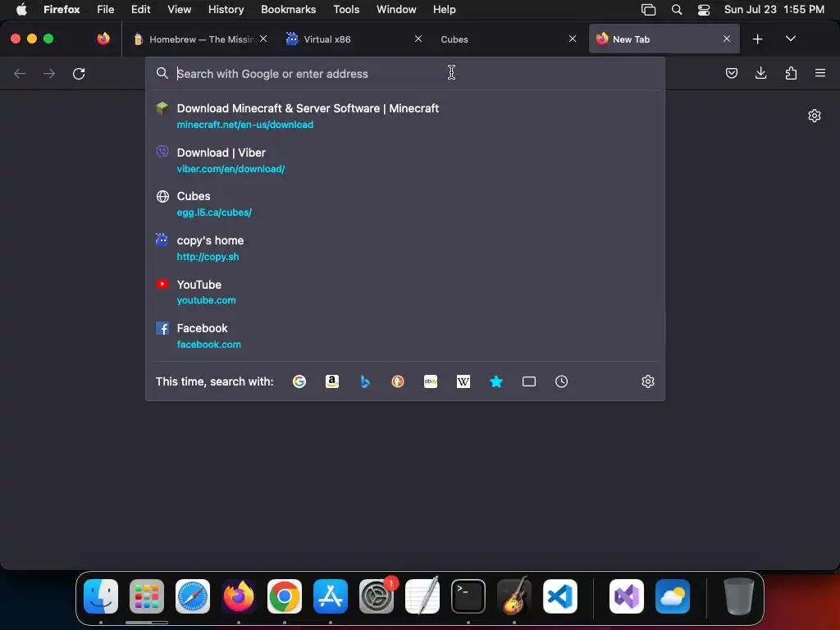This screenshot has height=630, width=840.
Task: Open the Bookmarks menu
Action: coord(288,9)
